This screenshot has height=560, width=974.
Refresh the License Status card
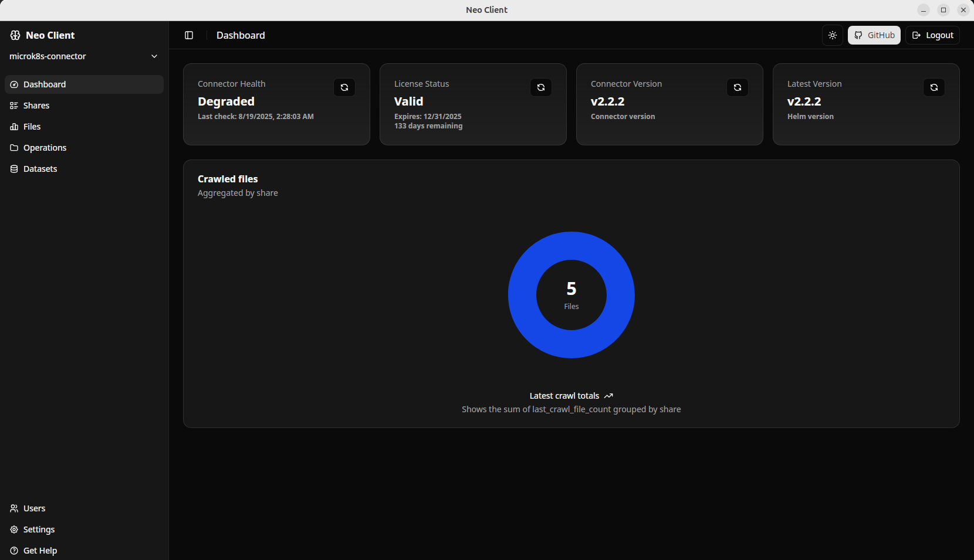point(540,87)
